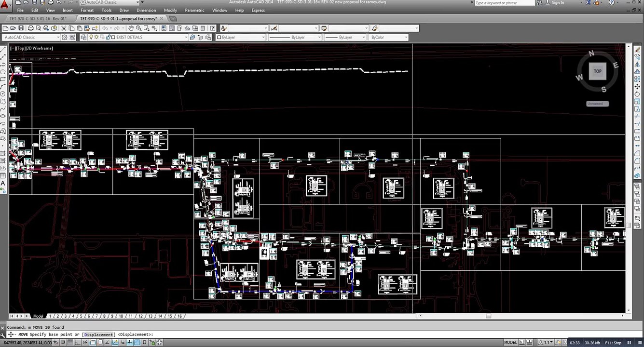Open the Dimension menu
Screen dimensions: 644x347
tap(146, 10)
